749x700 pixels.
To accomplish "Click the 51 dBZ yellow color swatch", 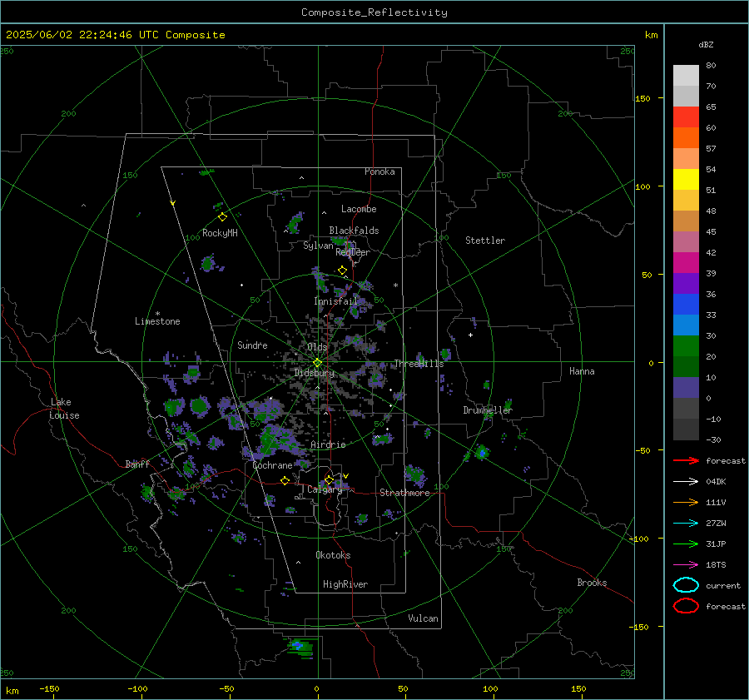I will pos(686,179).
